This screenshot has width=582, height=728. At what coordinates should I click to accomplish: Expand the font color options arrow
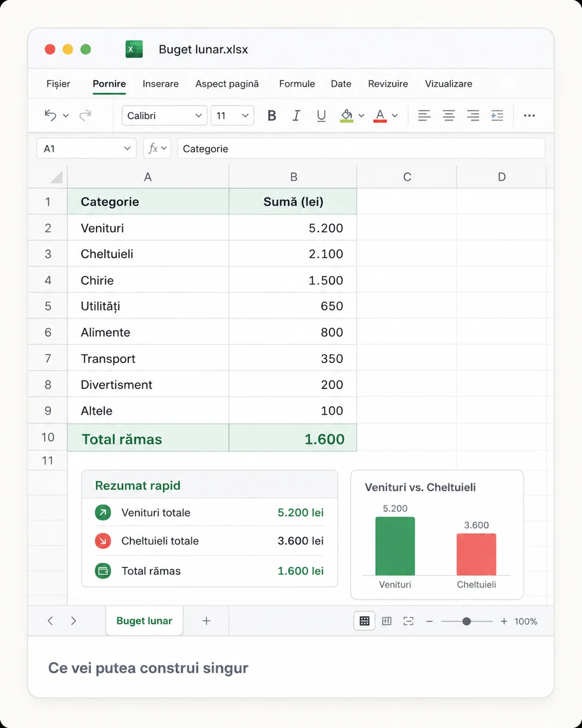pos(395,115)
